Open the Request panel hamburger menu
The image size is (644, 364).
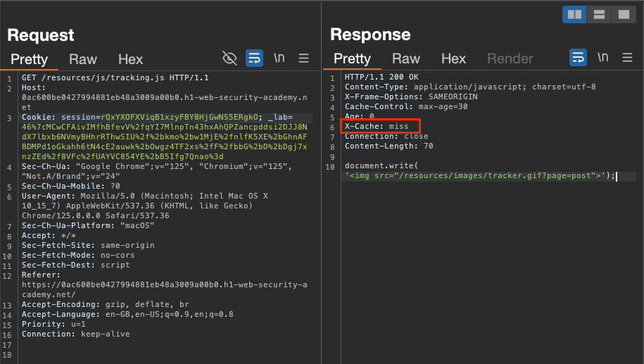click(x=303, y=58)
